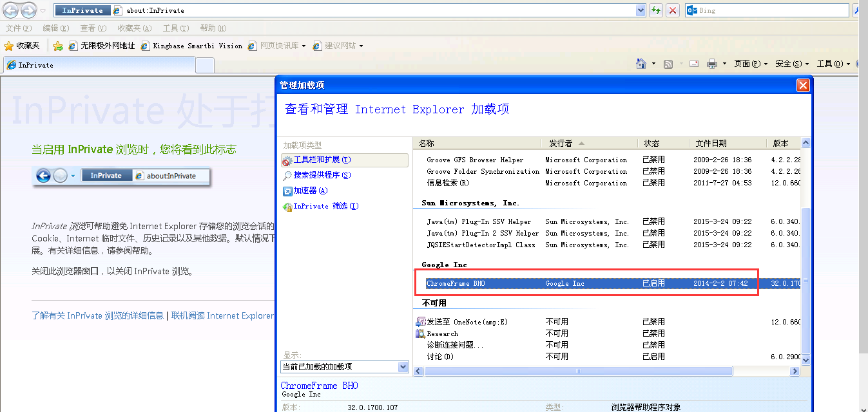868x412 pixels.
Task: Open the 查看(V) menu
Action: [x=93, y=28]
